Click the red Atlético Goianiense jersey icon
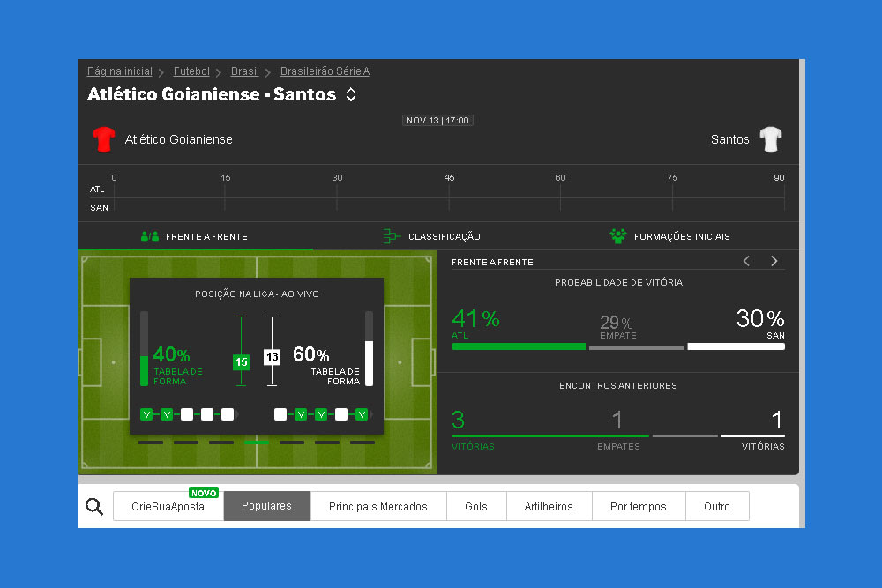The image size is (882, 588). pyautogui.click(x=104, y=139)
